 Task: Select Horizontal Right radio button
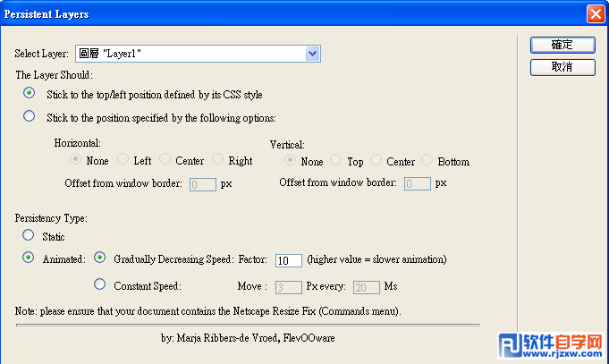(217, 159)
